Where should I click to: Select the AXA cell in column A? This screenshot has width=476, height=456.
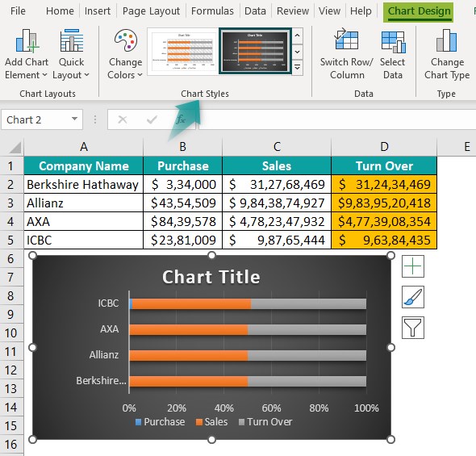tap(83, 221)
